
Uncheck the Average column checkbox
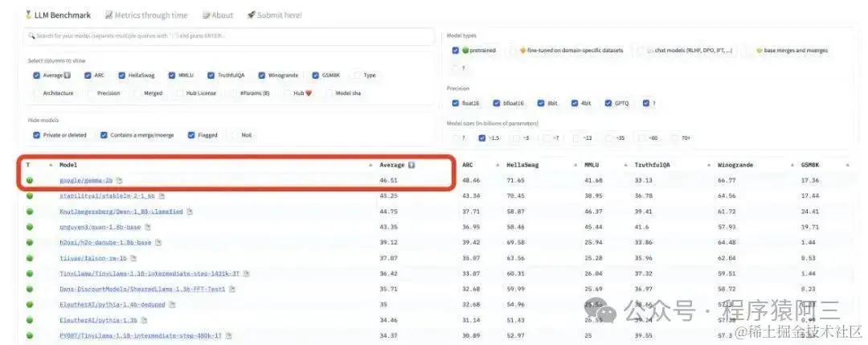pyautogui.click(x=36, y=76)
